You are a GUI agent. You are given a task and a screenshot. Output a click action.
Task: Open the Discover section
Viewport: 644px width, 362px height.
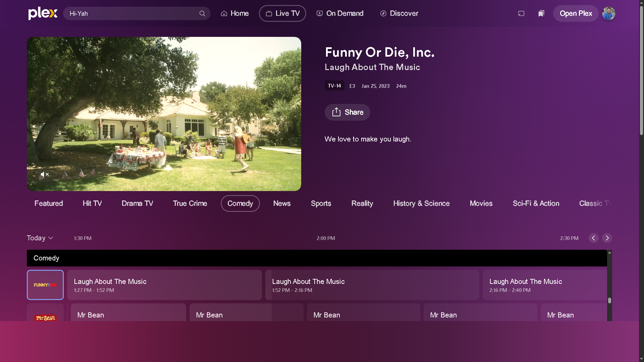tap(399, 13)
